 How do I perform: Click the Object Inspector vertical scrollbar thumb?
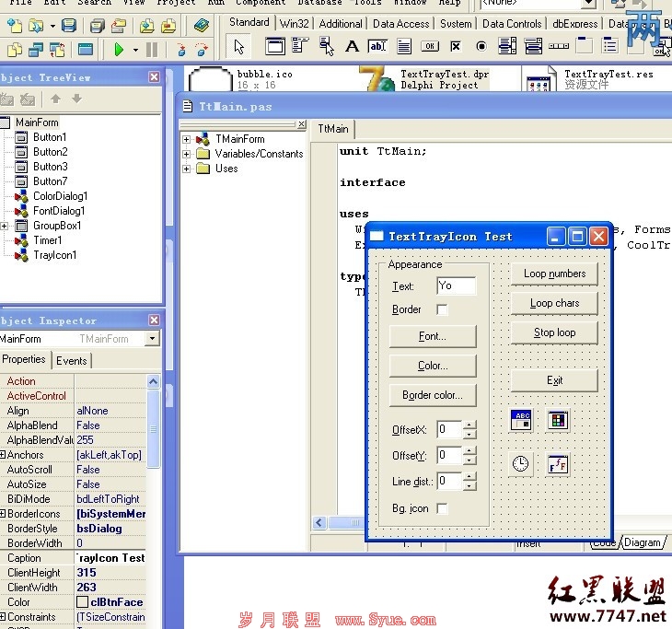click(x=153, y=429)
